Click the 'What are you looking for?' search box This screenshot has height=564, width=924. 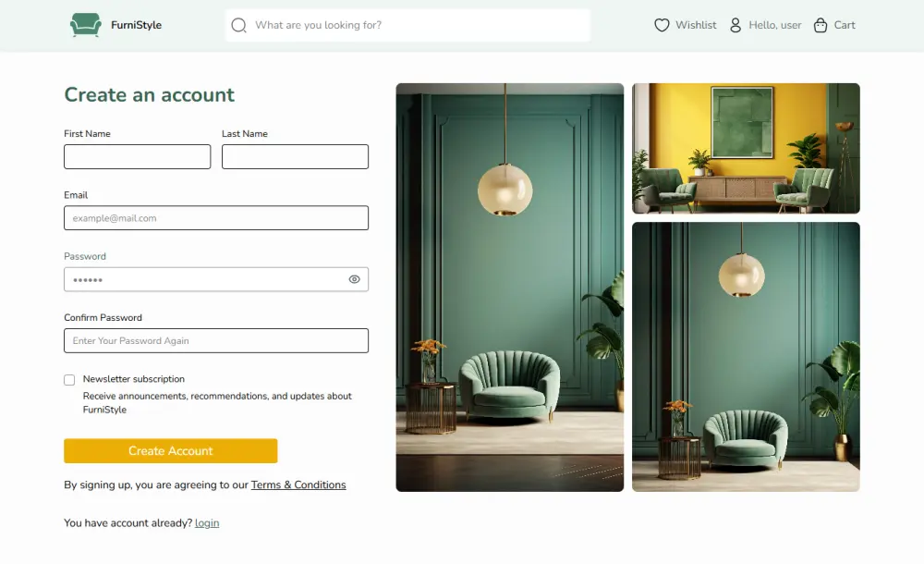[x=407, y=25]
